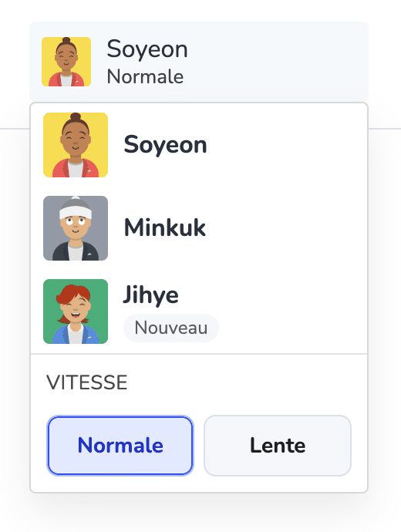
Task: Click the empty right side of selector header
Action: tap(277, 62)
